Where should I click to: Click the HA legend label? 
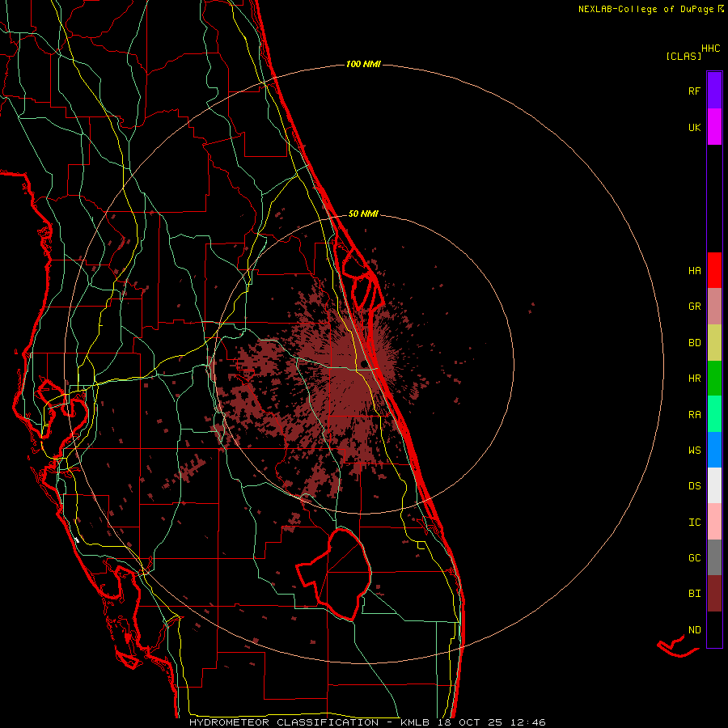click(694, 271)
